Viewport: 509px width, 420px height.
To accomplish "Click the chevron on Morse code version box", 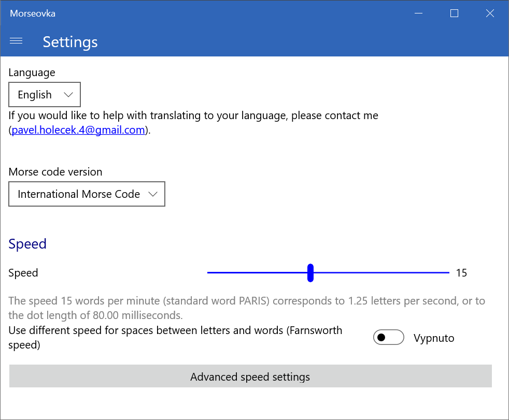I will (x=153, y=194).
